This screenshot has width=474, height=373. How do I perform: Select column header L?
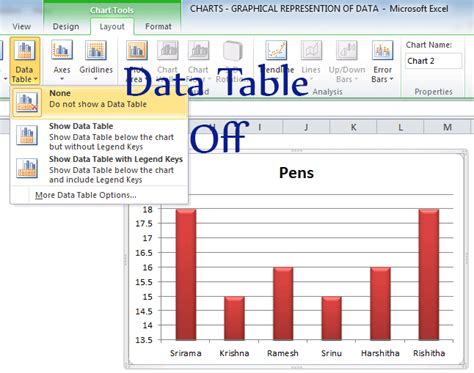coord(400,127)
